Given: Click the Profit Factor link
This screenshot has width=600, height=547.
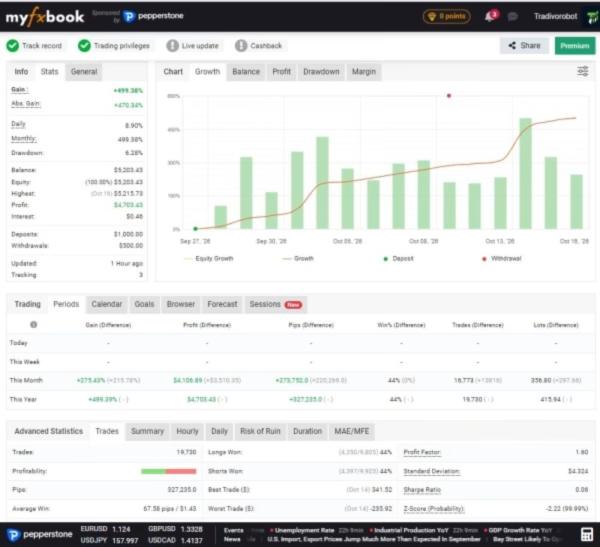Looking at the screenshot, I should point(422,452).
